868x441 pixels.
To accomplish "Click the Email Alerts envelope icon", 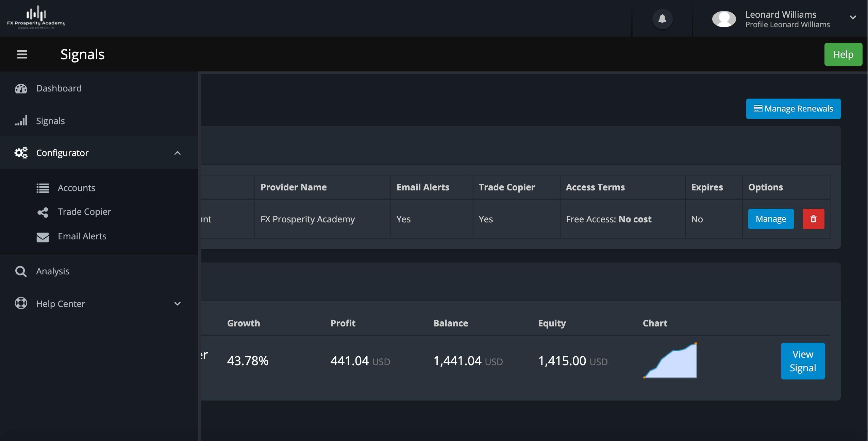I will (x=43, y=237).
